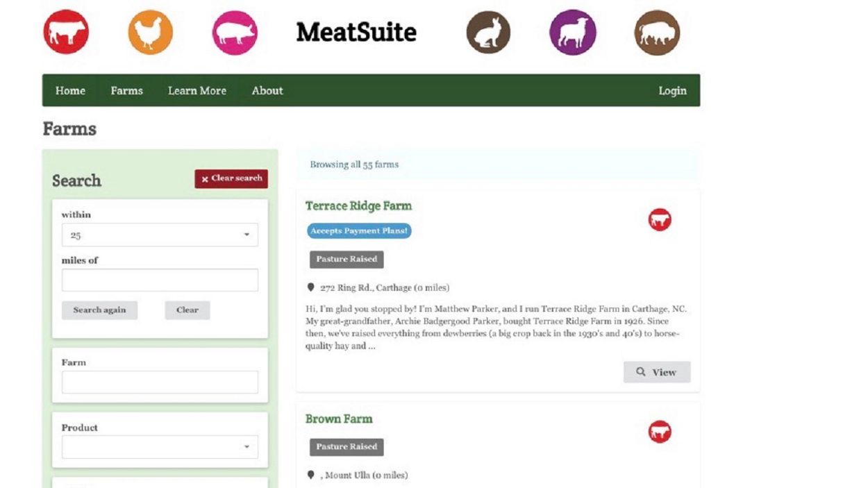868x488 pixels.
Task: Open the About menu item
Action: [267, 90]
